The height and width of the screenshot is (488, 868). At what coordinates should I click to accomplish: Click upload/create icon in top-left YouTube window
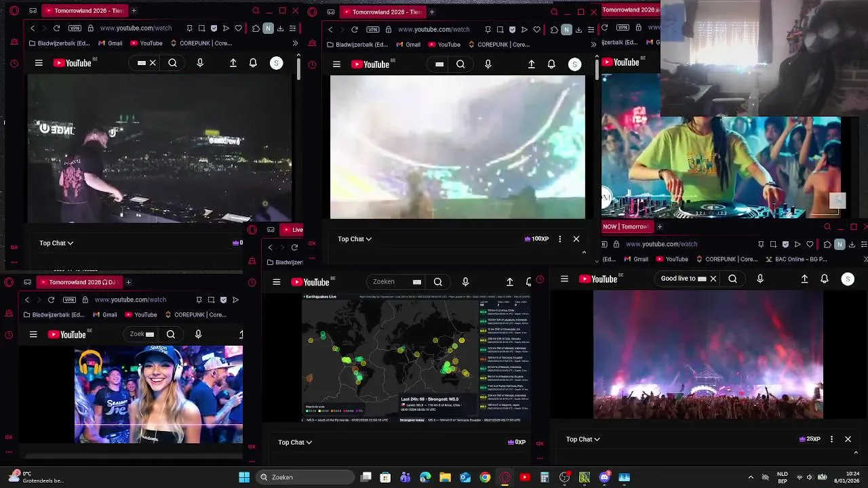point(233,63)
